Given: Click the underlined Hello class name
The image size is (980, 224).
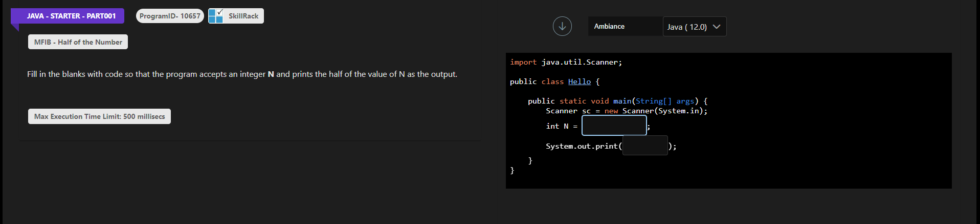Looking at the screenshot, I should 579,82.
